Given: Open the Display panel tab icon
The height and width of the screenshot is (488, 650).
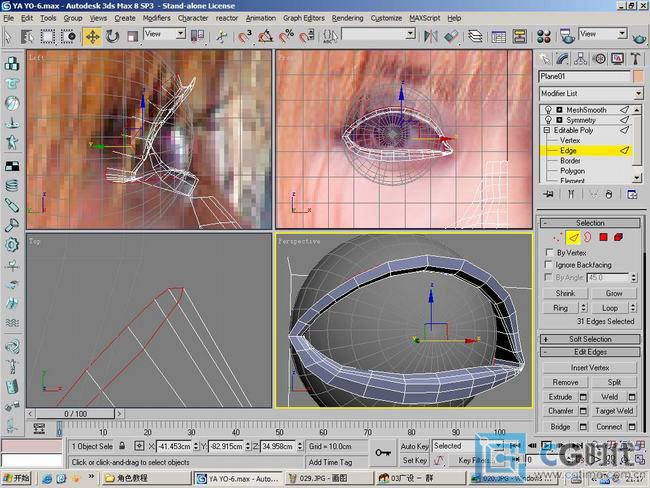Looking at the screenshot, I should coord(618,59).
